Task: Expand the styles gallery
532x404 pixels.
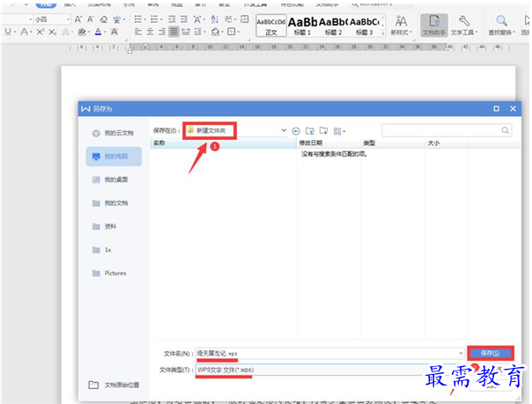Action: click(x=383, y=33)
